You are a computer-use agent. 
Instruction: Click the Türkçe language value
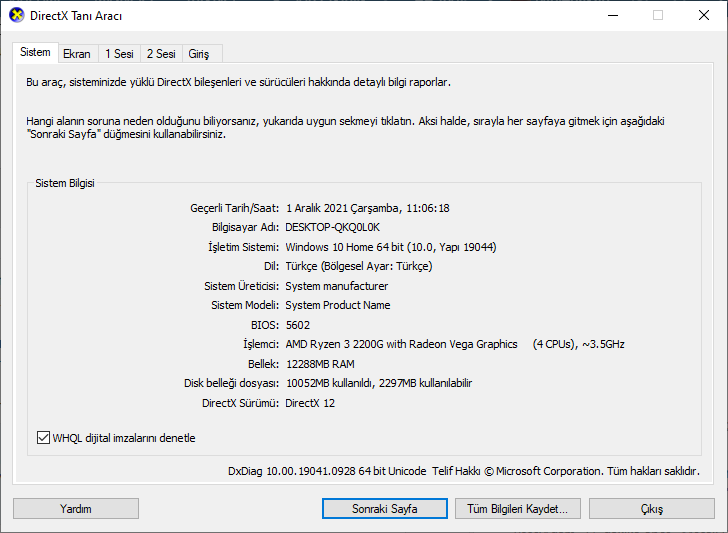tap(358, 266)
